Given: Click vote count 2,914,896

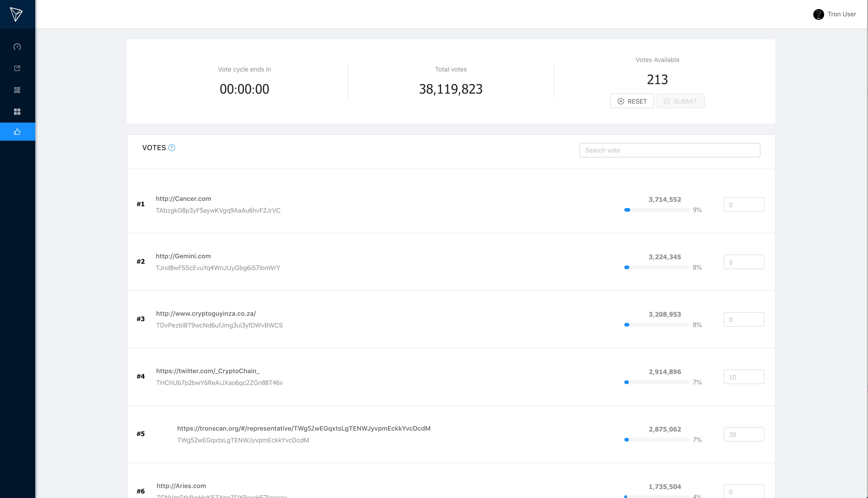Looking at the screenshot, I should tap(665, 372).
